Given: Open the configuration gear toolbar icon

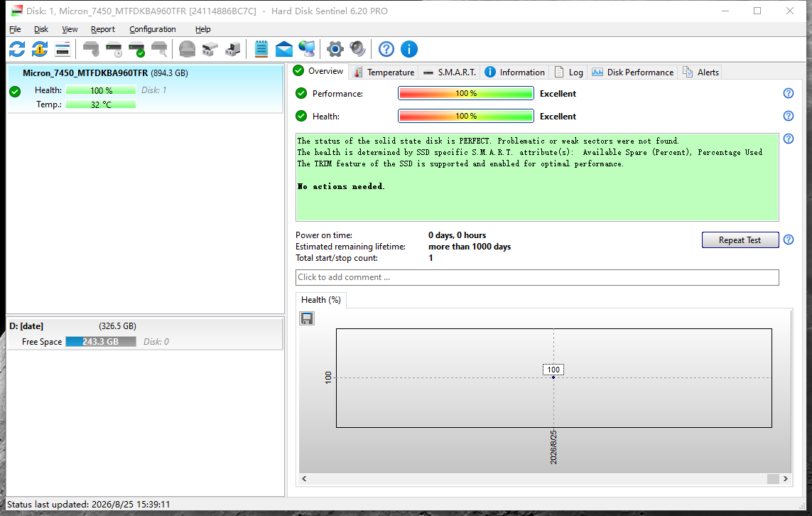Looking at the screenshot, I should point(335,49).
